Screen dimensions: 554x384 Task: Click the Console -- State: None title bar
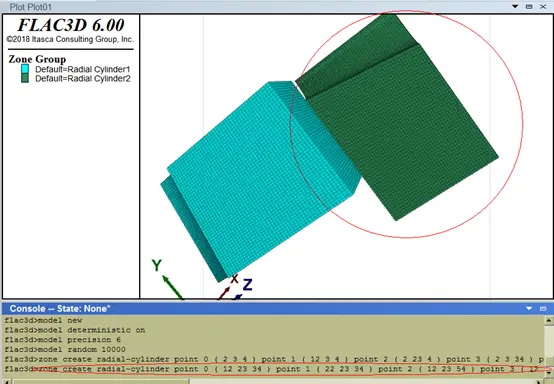60,308
